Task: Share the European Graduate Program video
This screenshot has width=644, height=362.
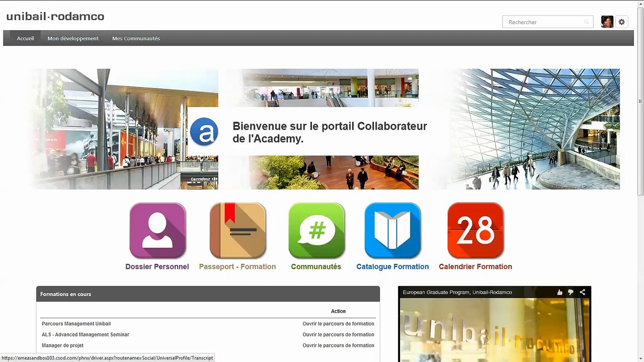Action: [582, 292]
